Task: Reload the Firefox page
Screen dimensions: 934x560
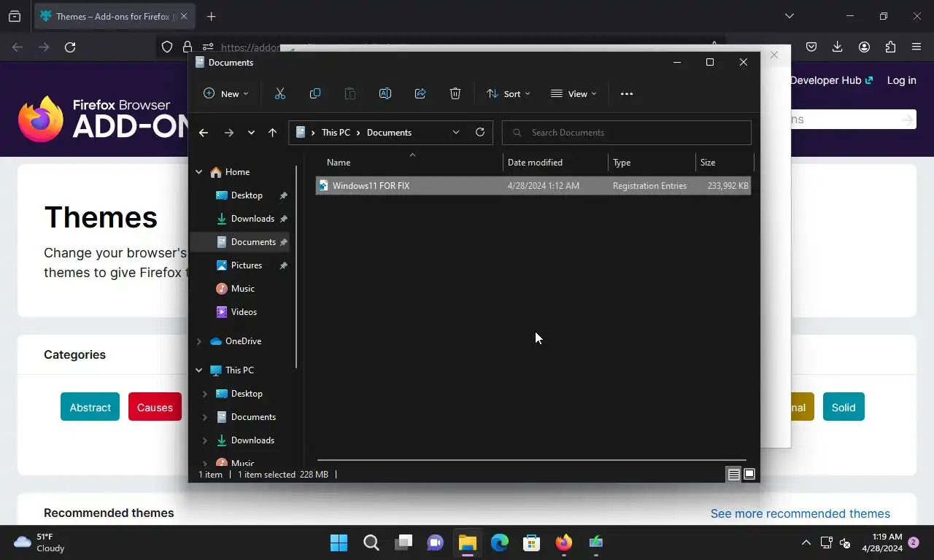Action: coord(70,47)
